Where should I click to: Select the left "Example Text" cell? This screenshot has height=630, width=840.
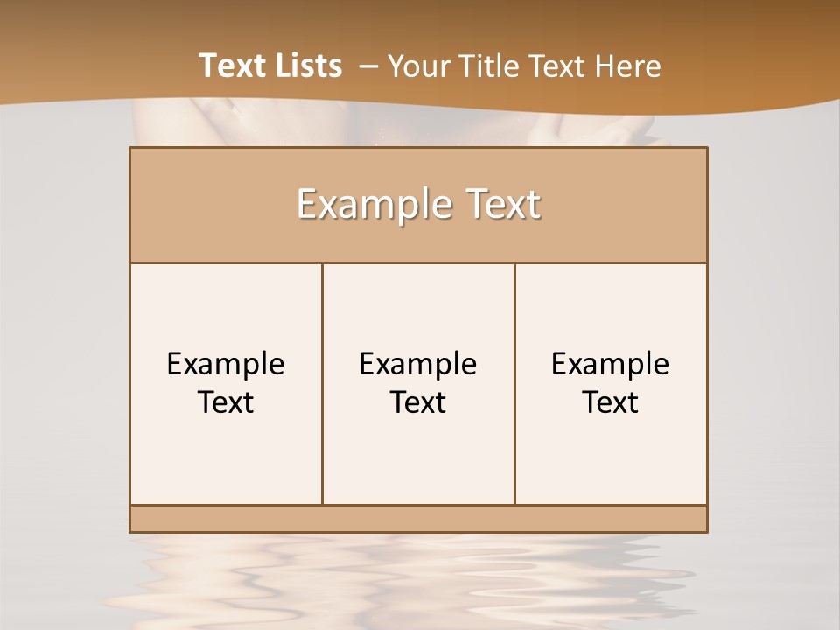[226, 383]
